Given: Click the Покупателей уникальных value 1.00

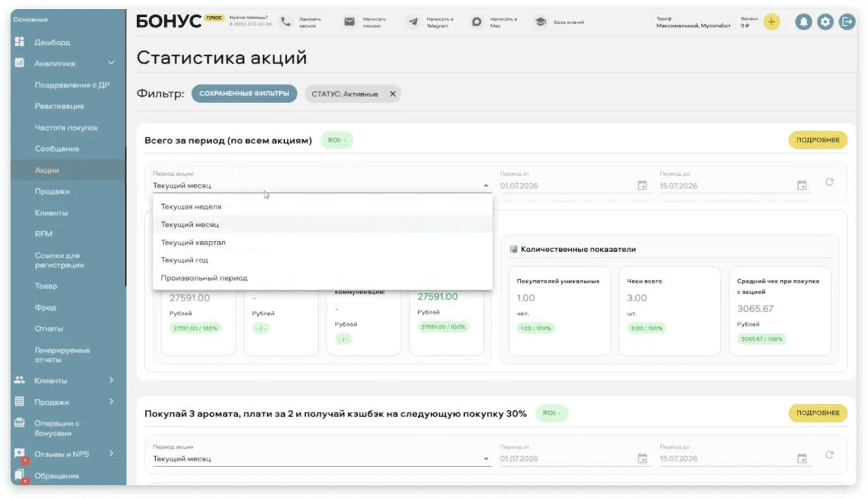Looking at the screenshot, I should [526, 298].
